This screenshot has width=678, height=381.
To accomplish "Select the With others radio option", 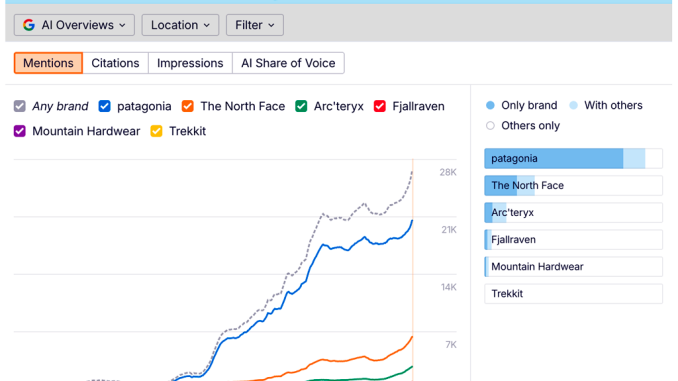I will (x=573, y=105).
